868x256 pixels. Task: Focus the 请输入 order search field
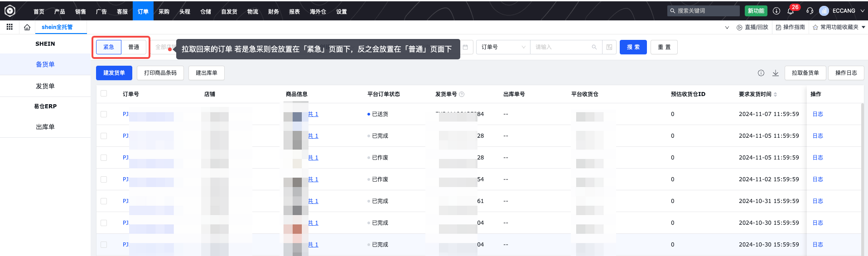coord(562,47)
